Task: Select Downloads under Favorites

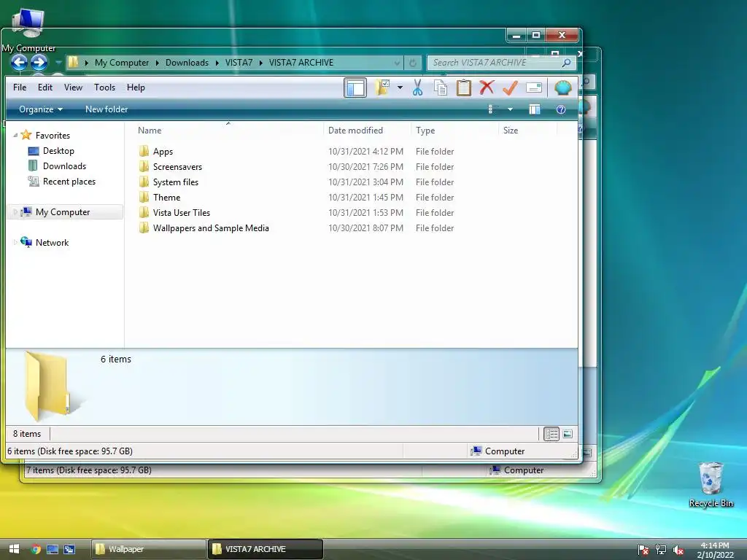Action: [64, 166]
